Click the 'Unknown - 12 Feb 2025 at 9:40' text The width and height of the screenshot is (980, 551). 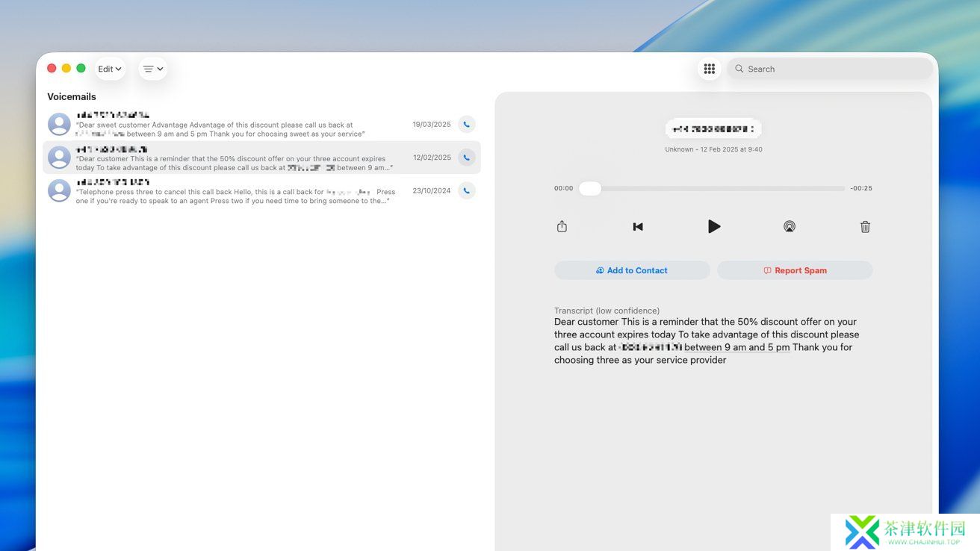click(713, 149)
